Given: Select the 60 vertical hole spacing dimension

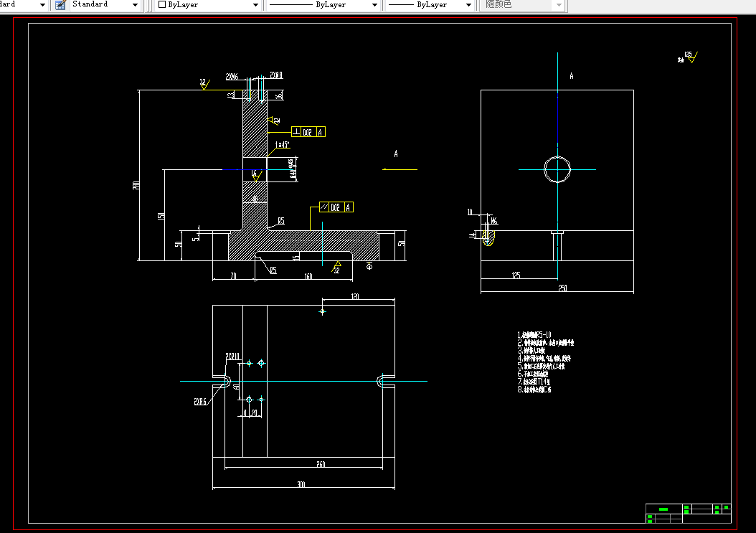Looking at the screenshot, I should (x=236, y=387).
